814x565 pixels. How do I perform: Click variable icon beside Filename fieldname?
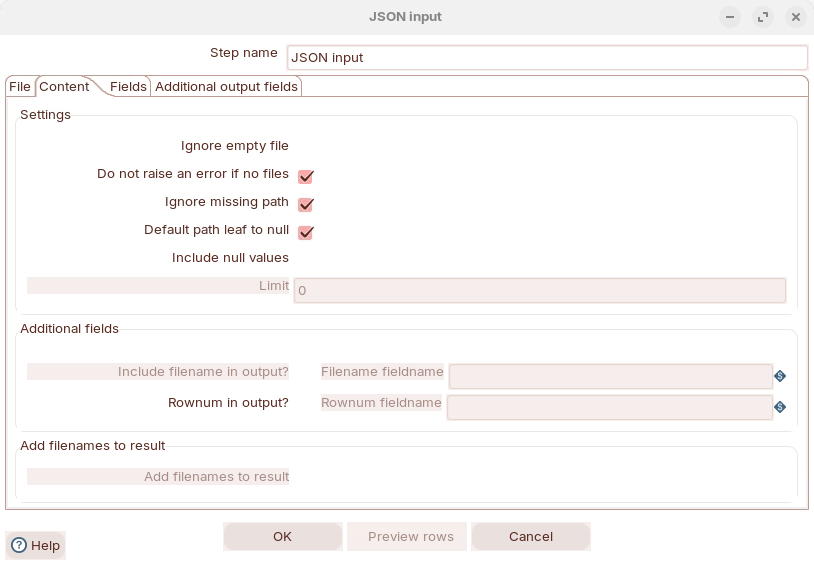tap(780, 376)
